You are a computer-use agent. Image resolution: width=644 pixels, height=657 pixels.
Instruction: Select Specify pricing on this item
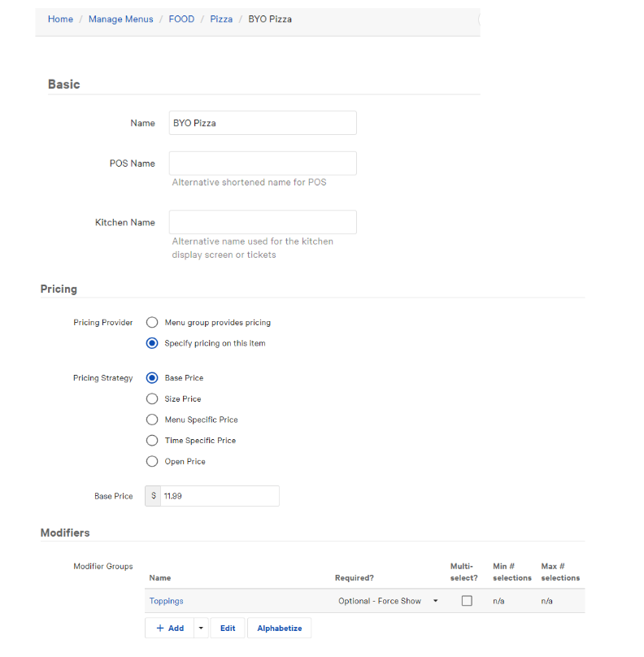click(x=152, y=343)
